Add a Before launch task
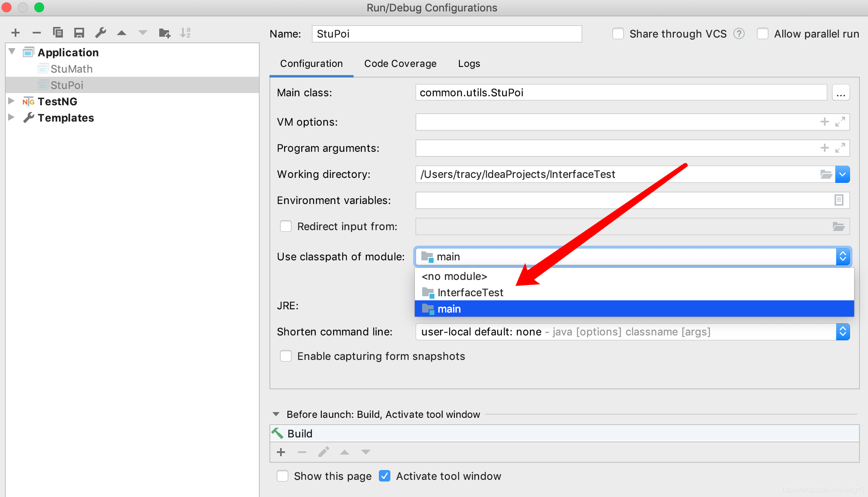This screenshot has width=868, height=497. [x=281, y=452]
